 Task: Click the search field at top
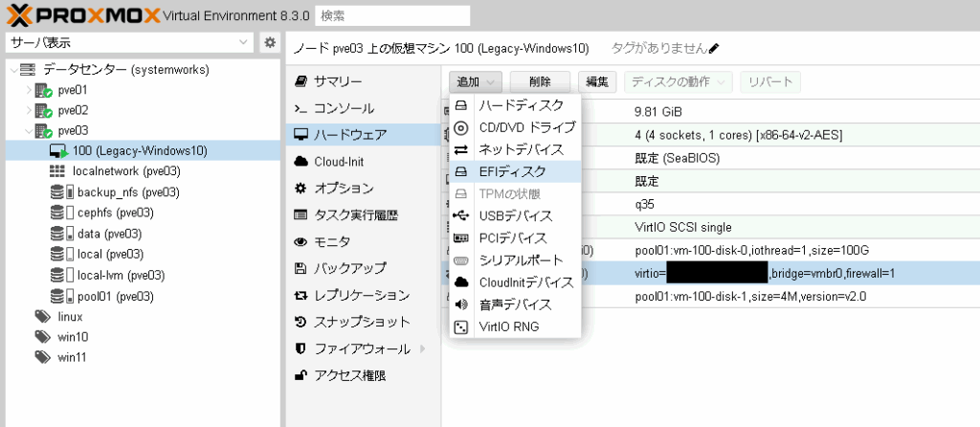coord(392,15)
